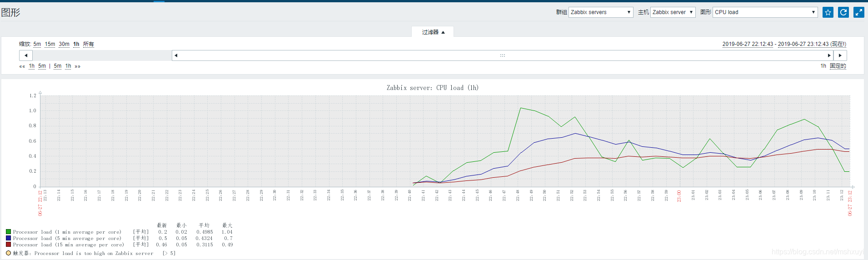Screen dimensions: 868x260
Task: Set zoom to 1h
Action: point(76,44)
